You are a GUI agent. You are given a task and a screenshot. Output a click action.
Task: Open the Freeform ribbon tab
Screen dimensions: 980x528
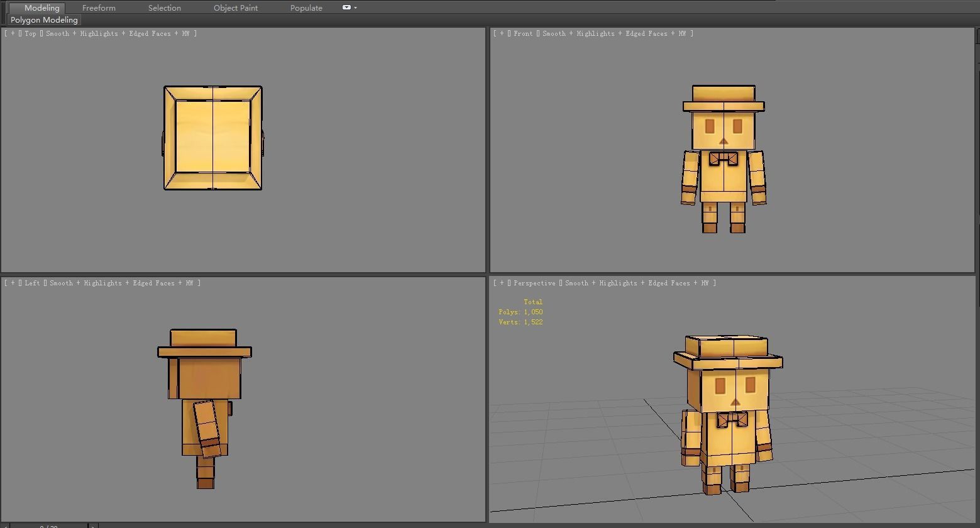pyautogui.click(x=99, y=8)
